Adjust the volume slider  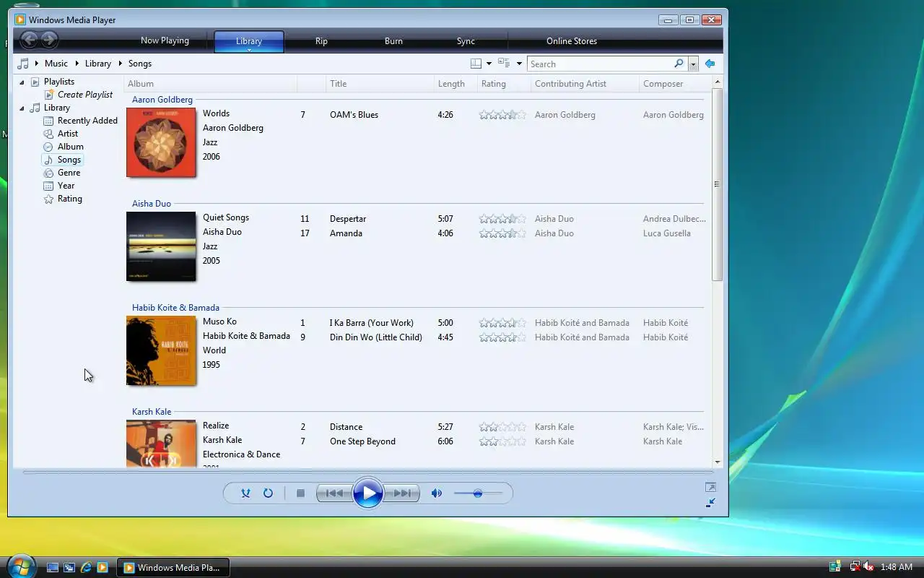click(x=477, y=493)
